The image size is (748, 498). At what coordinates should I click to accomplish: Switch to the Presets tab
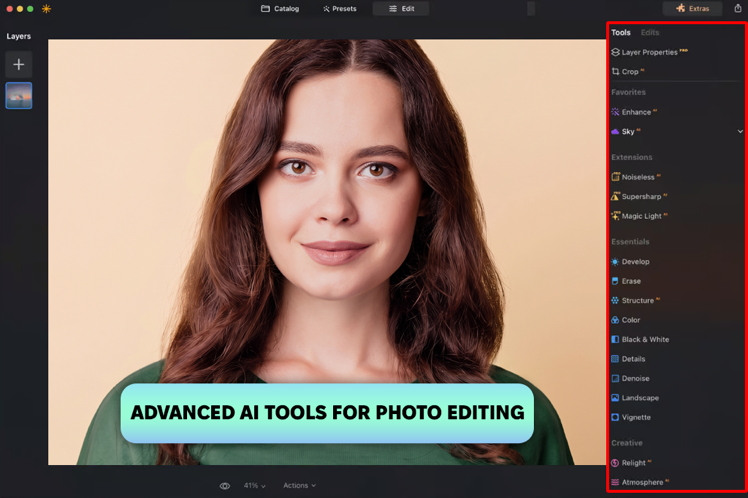tap(340, 9)
